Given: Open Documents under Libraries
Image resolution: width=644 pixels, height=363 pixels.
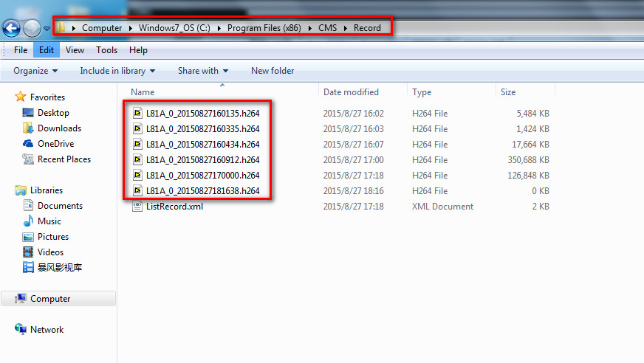Looking at the screenshot, I should tap(60, 206).
